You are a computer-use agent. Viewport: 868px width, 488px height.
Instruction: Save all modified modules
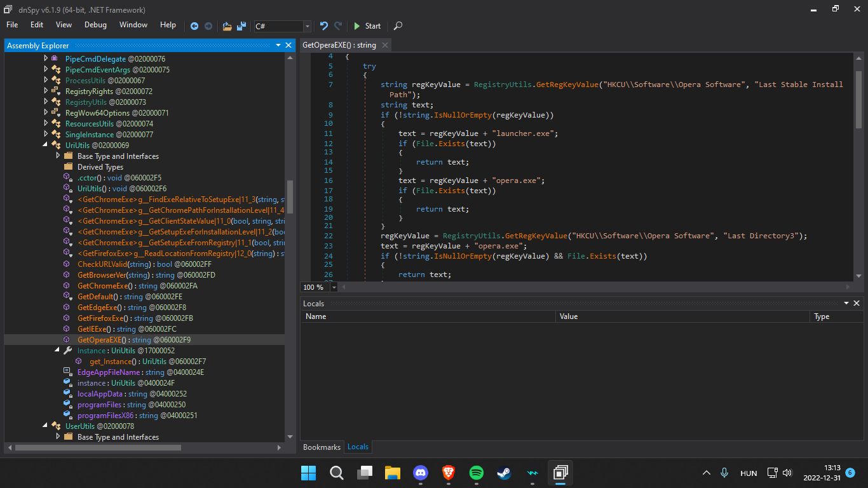tap(241, 26)
